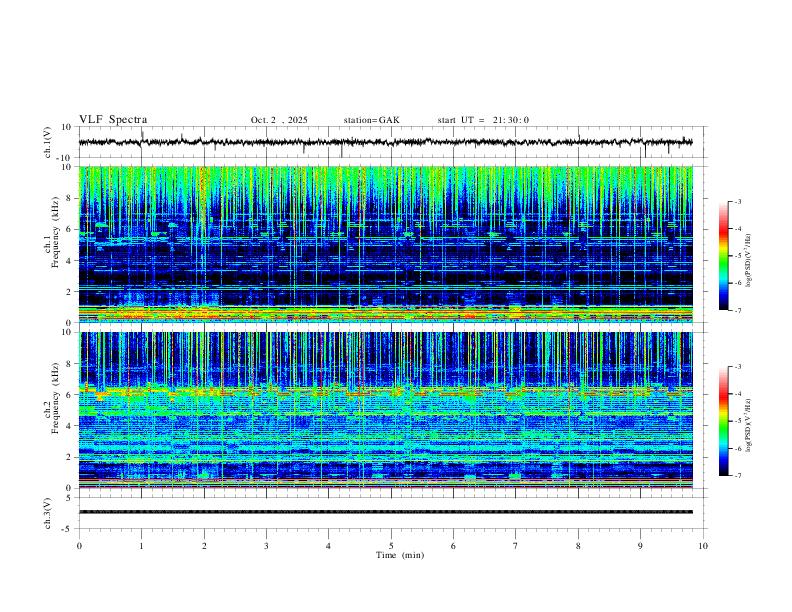The image size is (792, 612).
Task: Click tick label "6" on the Time axis
Action: click(453, 546)
